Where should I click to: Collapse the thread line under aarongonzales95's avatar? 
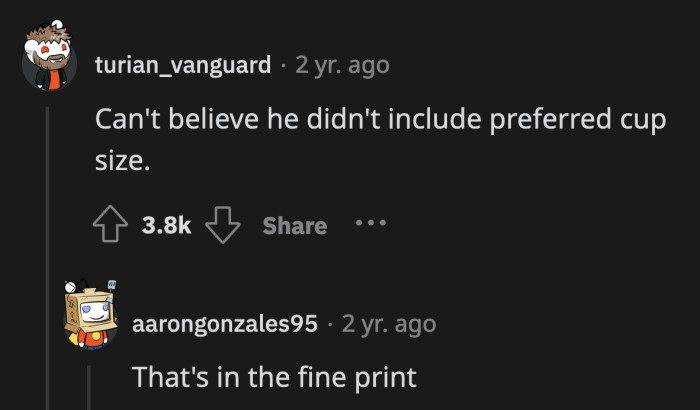tap(88, 388)
